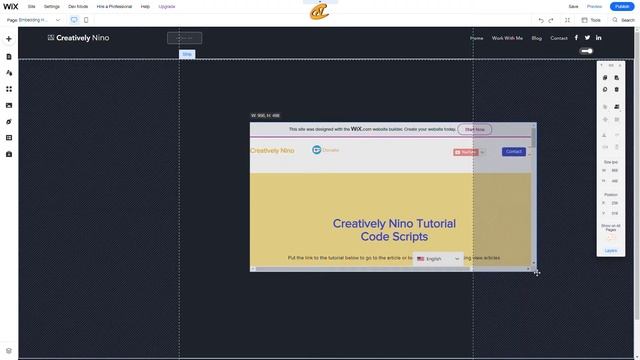Viewport: 640px width, 360px height.
Task: Switch to mobile editor view
Action: 86,20
